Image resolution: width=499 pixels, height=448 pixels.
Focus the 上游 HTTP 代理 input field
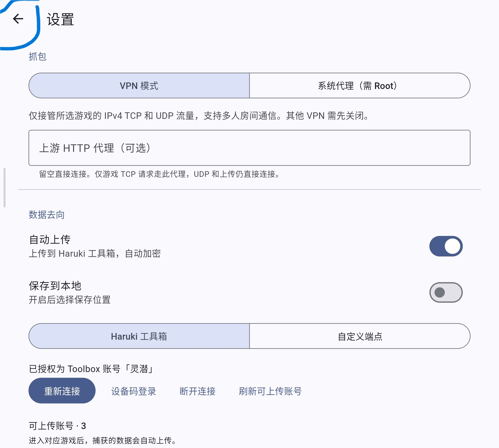click(249, 148)
